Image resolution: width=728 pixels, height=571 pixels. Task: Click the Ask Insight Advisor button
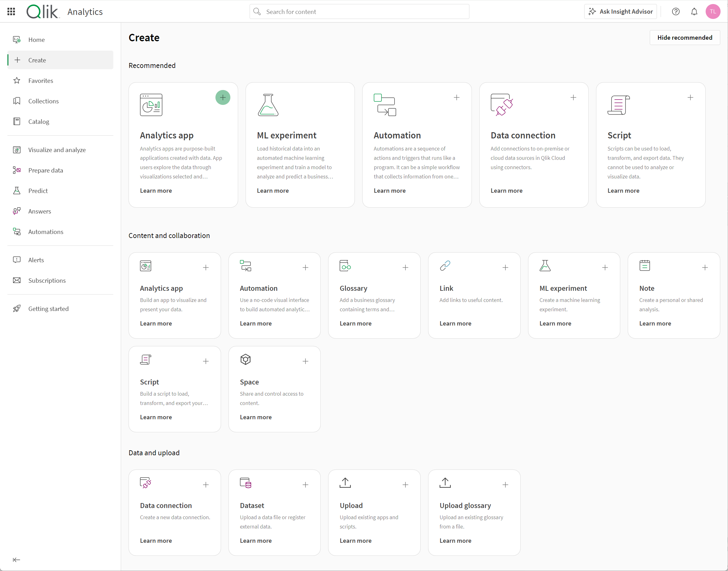(x=622, y=12)
